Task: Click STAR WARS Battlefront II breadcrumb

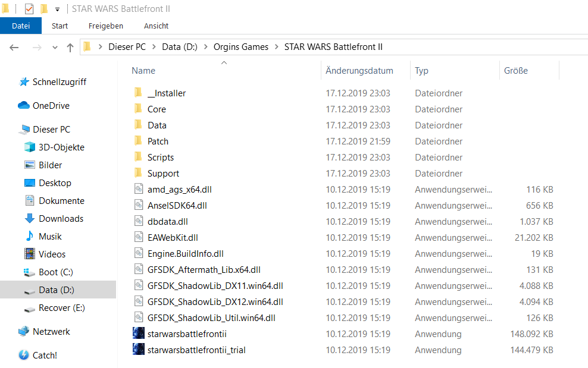Action: 333,47
